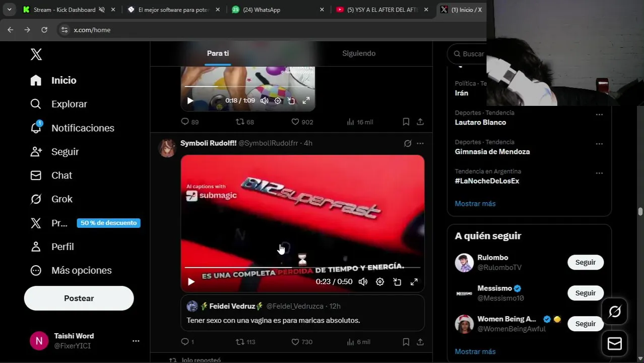Click Mostrar más under A quién seguir
This screenshot has height=363, width=644.
[x=475, y=351]
